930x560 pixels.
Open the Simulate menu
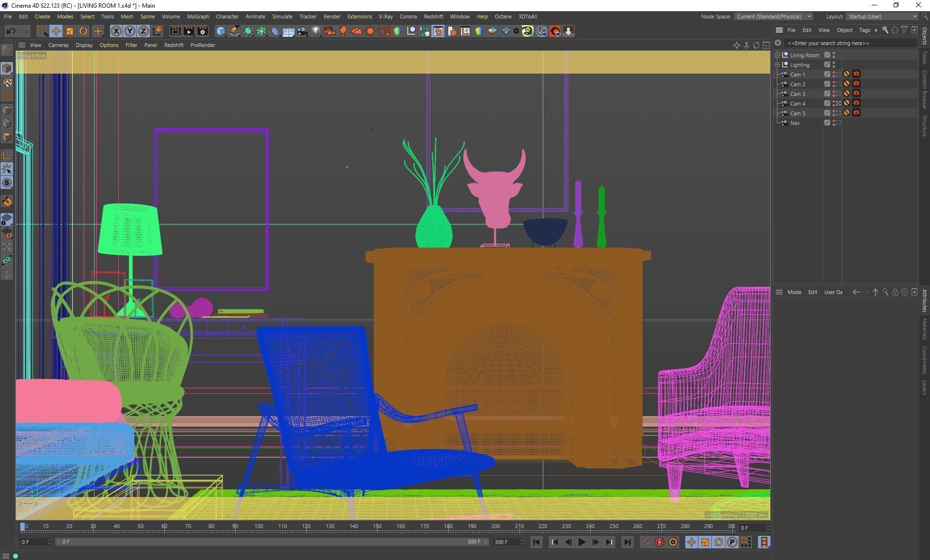(282, 16)
